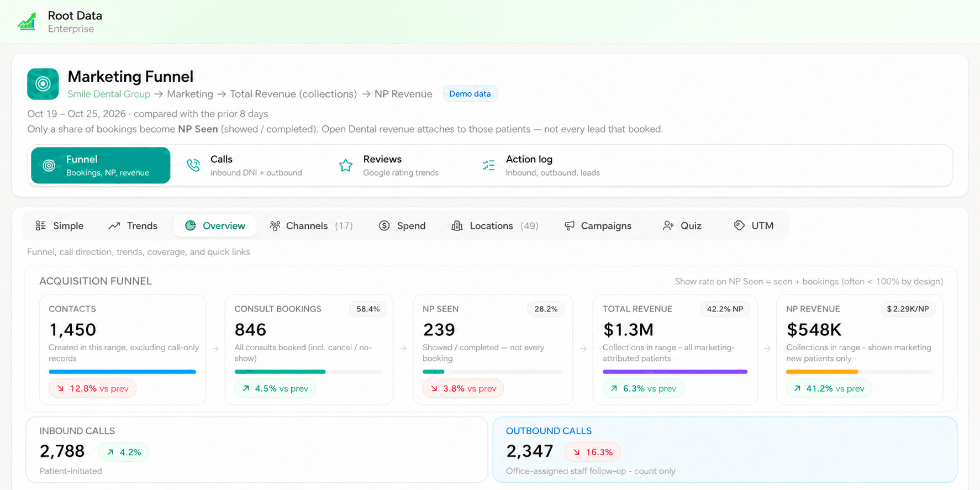Image resolution: width=980 pixels, height=490 pixels.
Task: Click the up arrow in NP Revenue 41.2% badge
Action: tap(797, 388)
